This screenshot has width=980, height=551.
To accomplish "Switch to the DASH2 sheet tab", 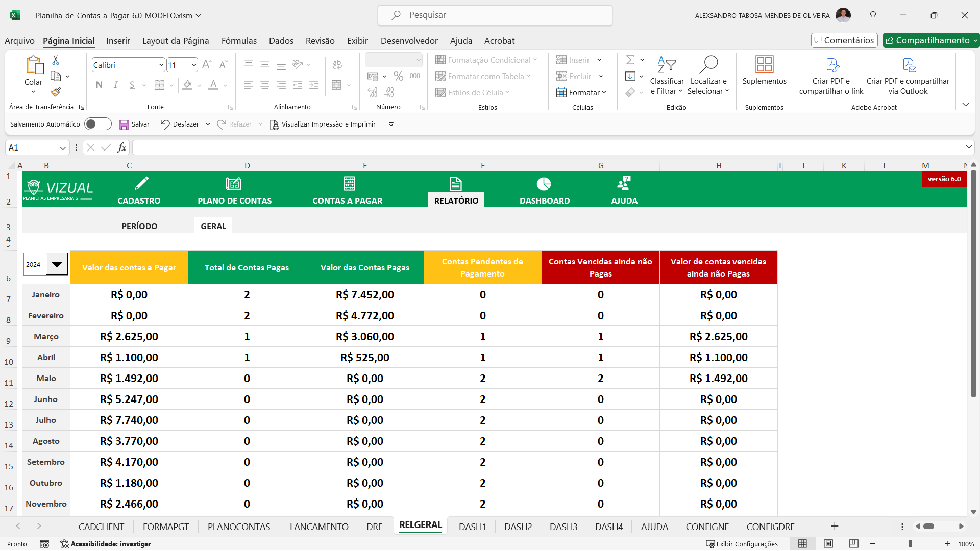I will tap(518, 527).
